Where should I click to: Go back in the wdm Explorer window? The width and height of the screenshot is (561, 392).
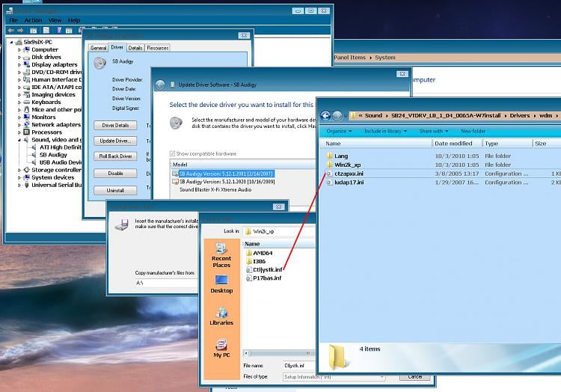[x=325, y=115]
